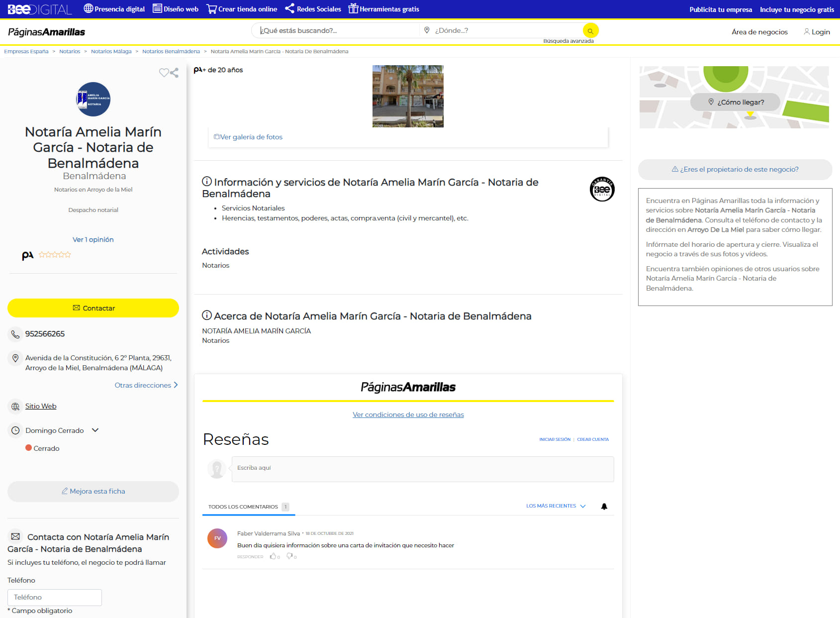The height and width of the screenshot is (618, 840).
Task: Open Herramientas gratis menu item
Action: [x=383, y=9]
